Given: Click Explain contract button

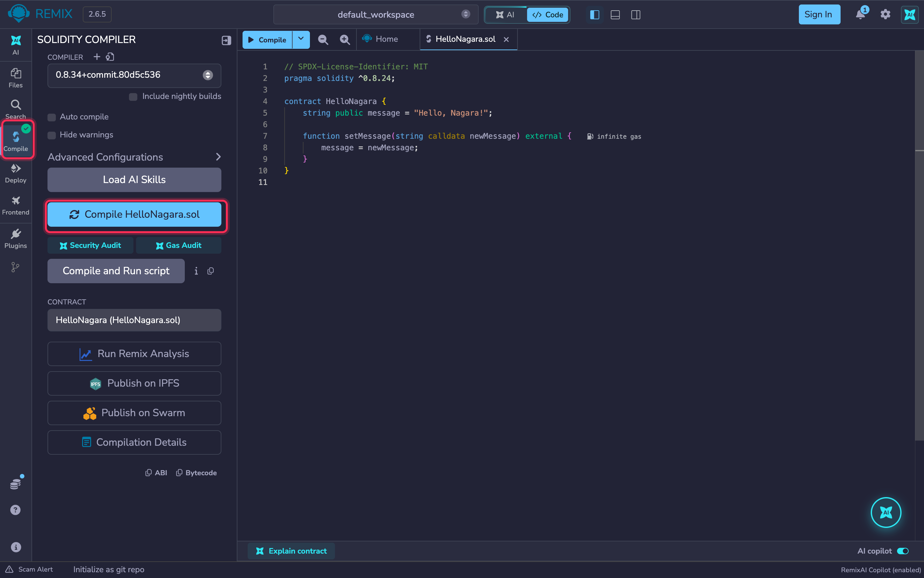Looking at the screenshot, I should click(291, 551).
